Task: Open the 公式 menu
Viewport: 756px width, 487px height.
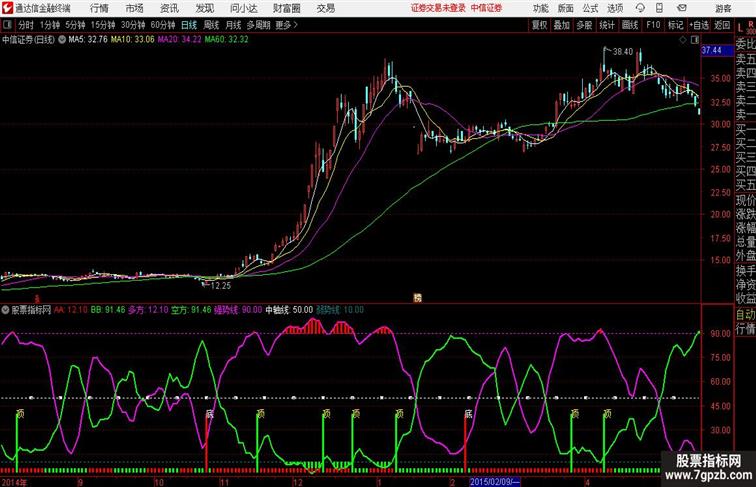Action: (590, 8)
